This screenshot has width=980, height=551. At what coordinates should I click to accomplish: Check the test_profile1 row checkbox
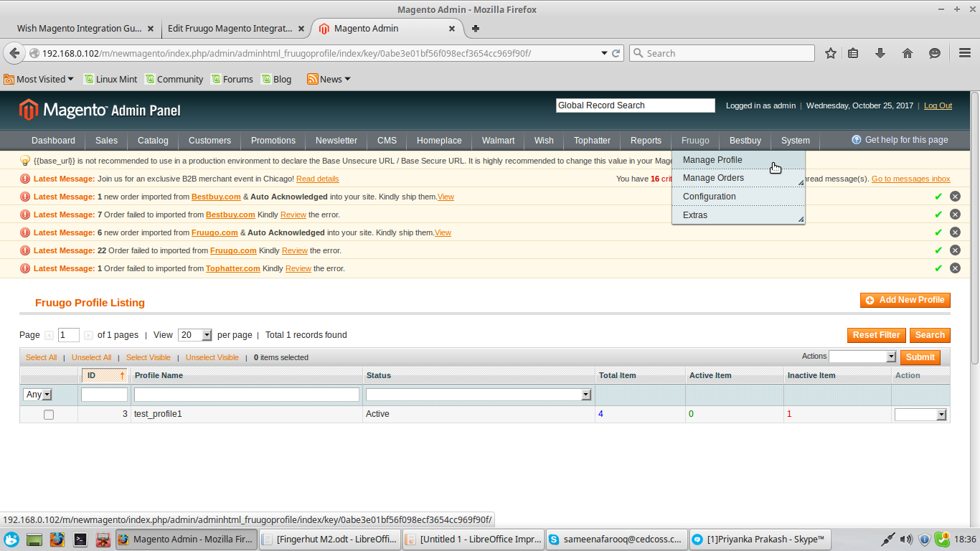[x=49, y=415]
